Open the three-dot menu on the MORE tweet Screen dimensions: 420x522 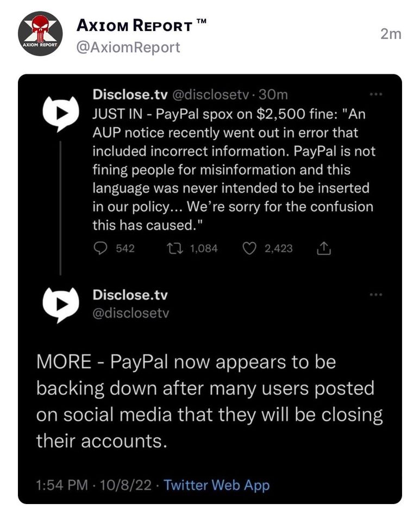click(x=375, y=295)
